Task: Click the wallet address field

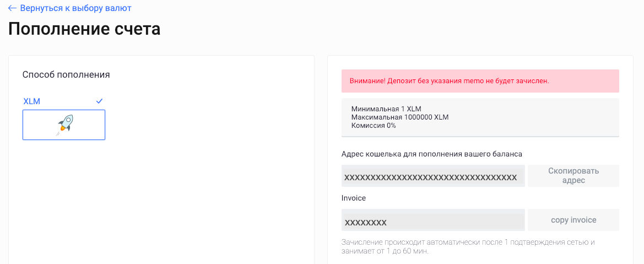Action: pyautogui.click(x=433, y=176)
